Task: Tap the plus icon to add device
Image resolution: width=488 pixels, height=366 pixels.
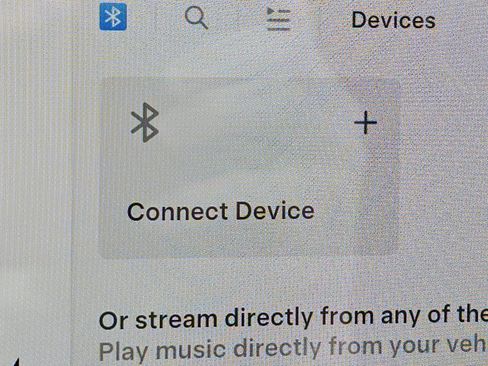Action: click(x=366, y=123)
